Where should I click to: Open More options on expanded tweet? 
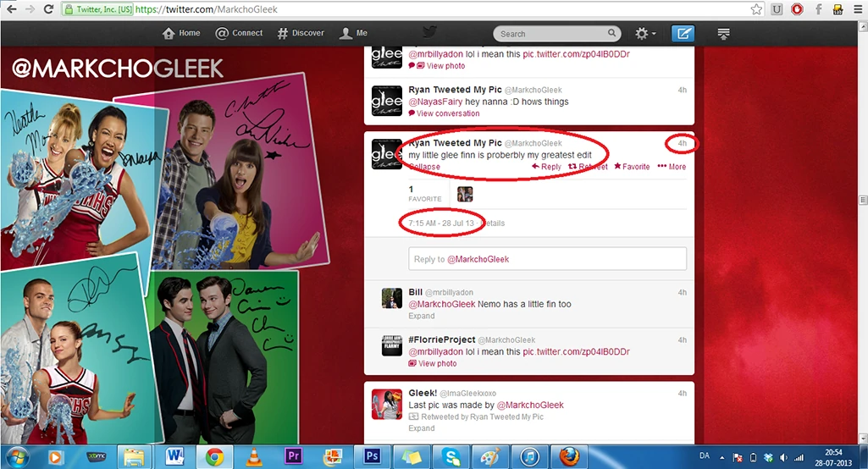coord(672,167)
